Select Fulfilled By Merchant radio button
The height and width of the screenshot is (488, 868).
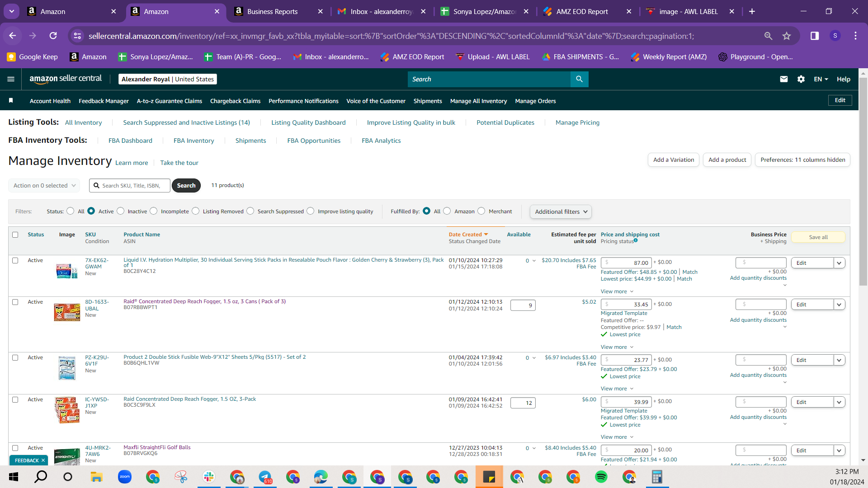(x=481, y=211)
